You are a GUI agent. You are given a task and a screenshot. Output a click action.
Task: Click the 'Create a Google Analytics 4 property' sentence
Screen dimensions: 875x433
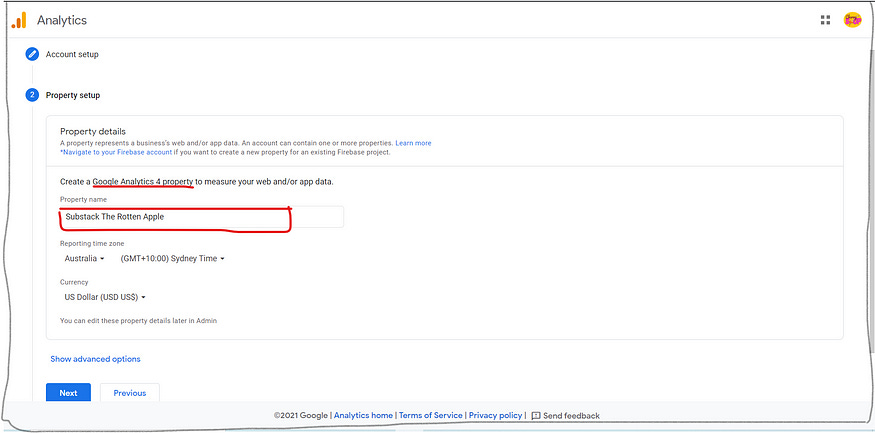(196, 182)
